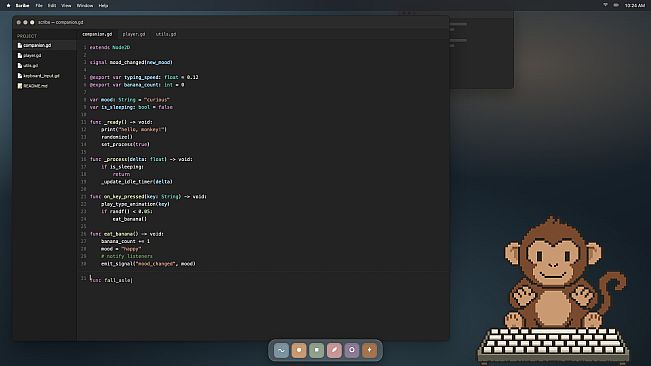Open the Window menu
The width and height of the screenshot is (651, 366).
coord(85,5)
